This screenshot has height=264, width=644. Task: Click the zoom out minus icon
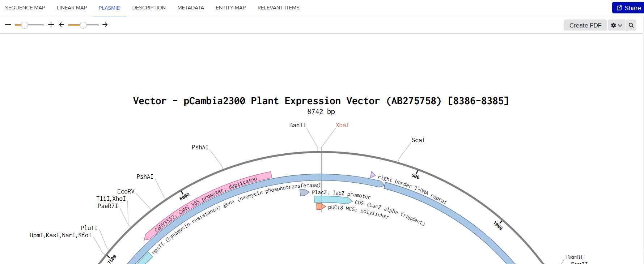(x=8, y=25)
